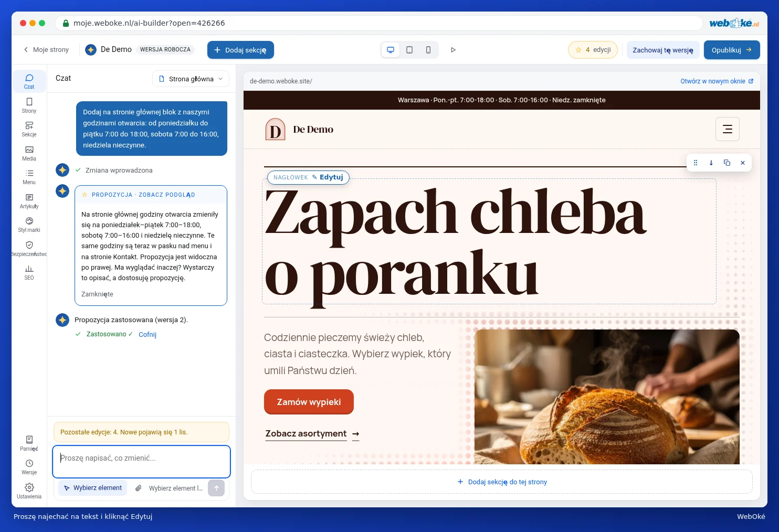Publish site with Opublikuj button

(732, 50)
